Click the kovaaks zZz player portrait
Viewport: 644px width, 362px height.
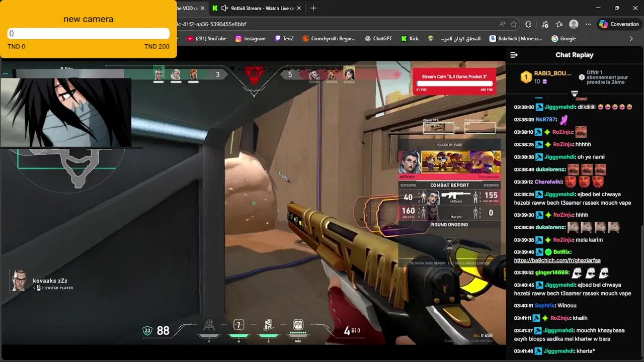20,281
